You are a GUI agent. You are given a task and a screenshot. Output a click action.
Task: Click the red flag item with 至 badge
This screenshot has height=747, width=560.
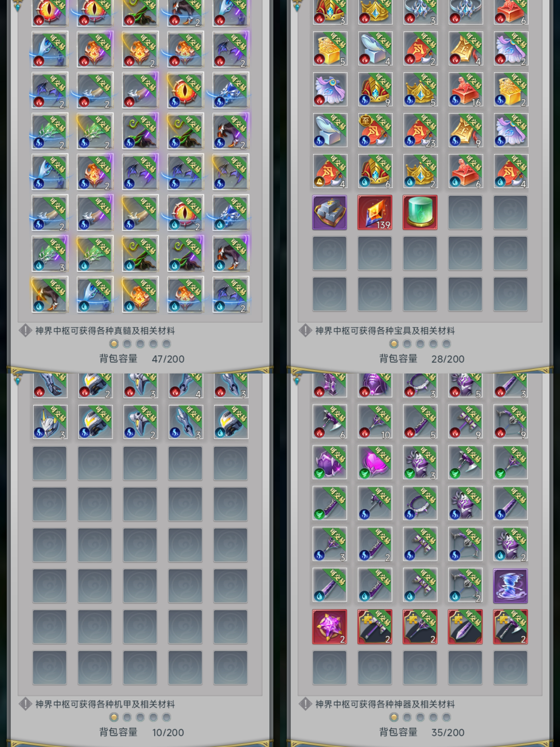tap(375, 130)
